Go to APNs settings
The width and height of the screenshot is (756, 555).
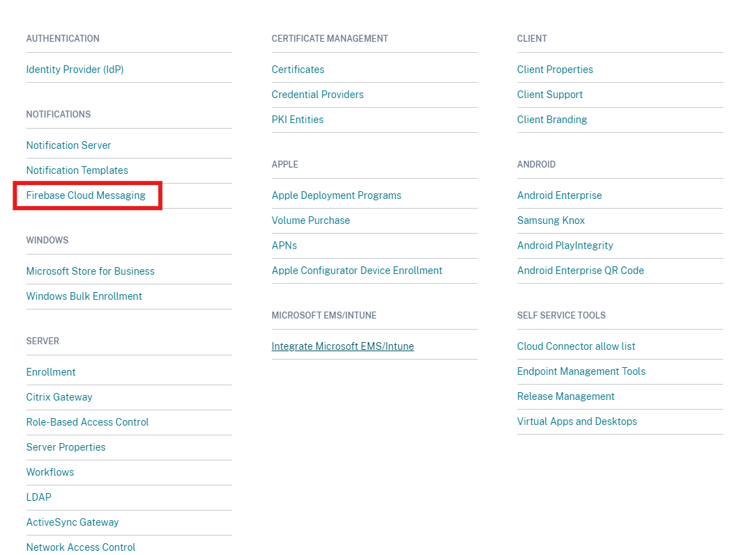[x=284, y=246]
